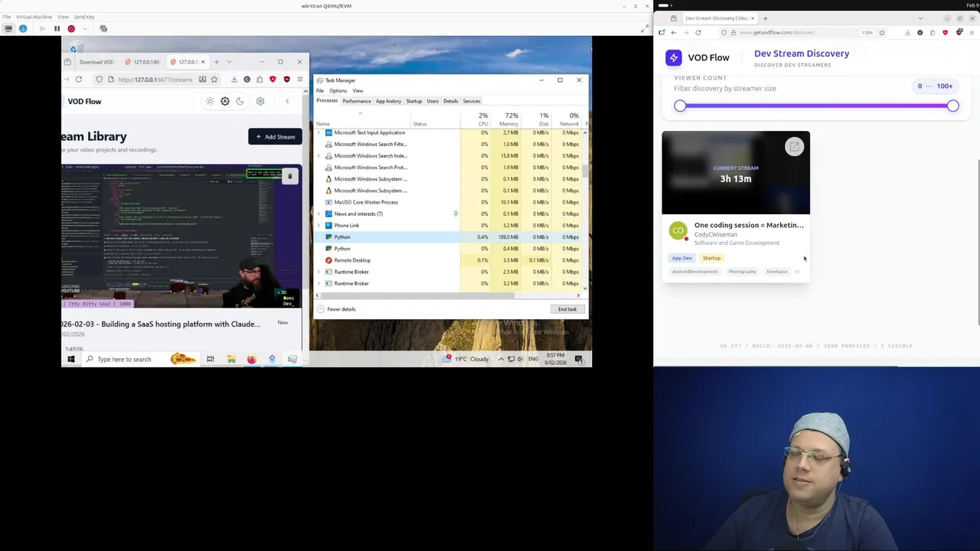Click the Windows taskbar search box
The height and width of the screenshot is (551, 980).
click(x=140, y=359)
